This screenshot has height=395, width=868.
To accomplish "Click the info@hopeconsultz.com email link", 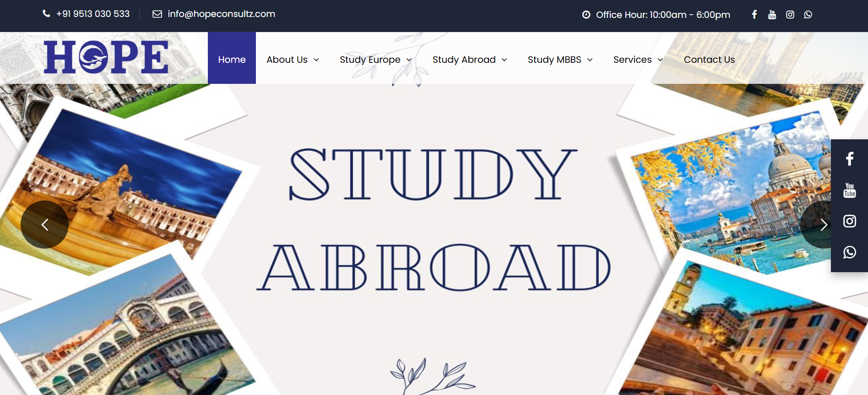I will 222,14.
